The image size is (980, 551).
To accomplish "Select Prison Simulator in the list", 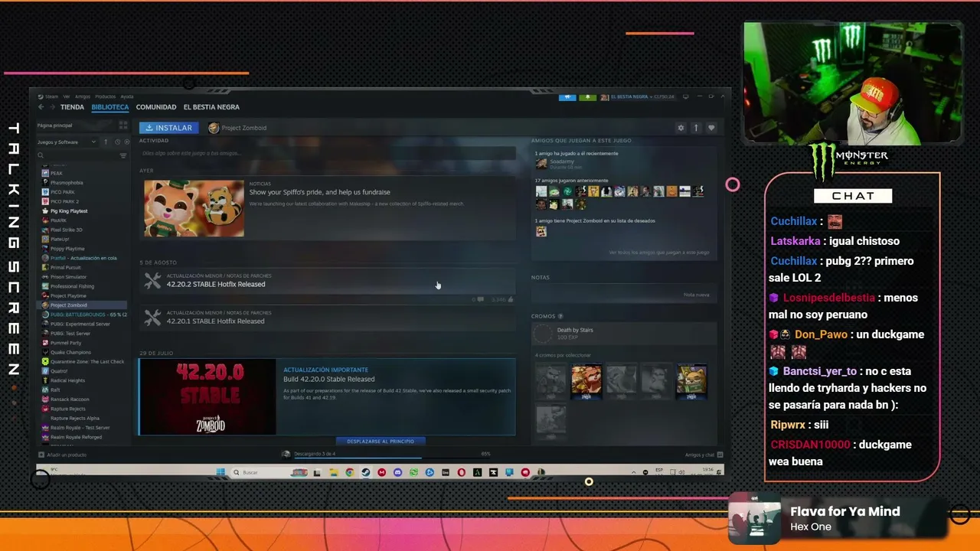I will click(68, 277).
